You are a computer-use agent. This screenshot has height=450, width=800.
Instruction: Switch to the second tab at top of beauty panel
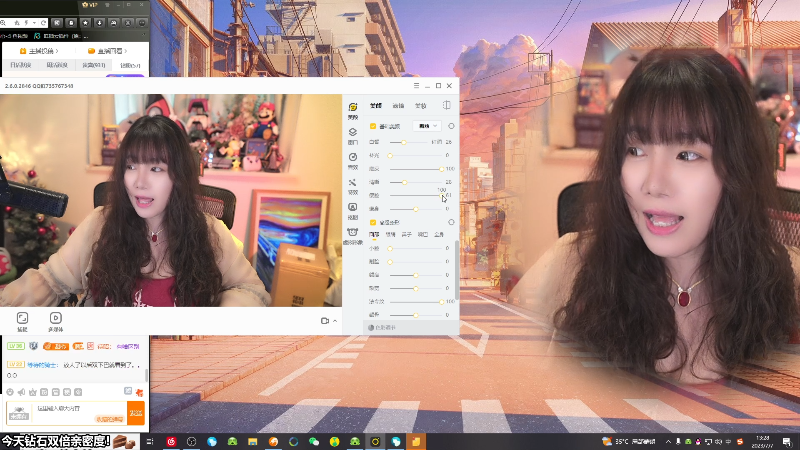[398, 106]
